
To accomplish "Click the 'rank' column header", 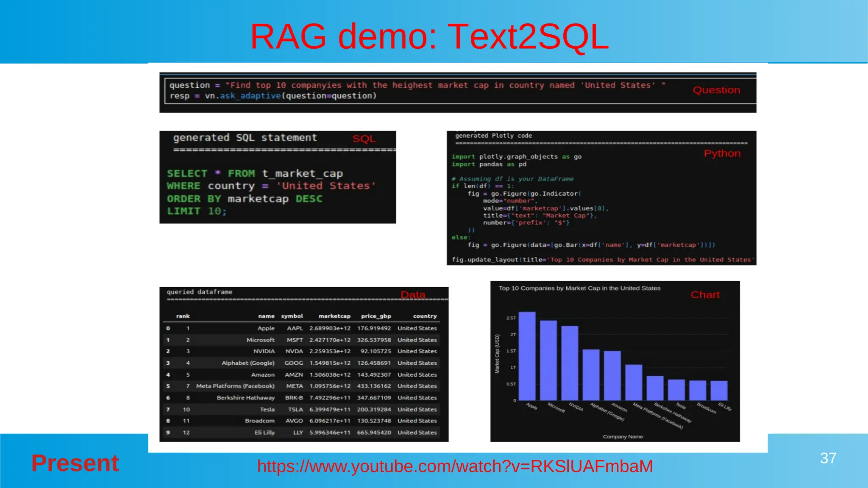I will (183, 316).
